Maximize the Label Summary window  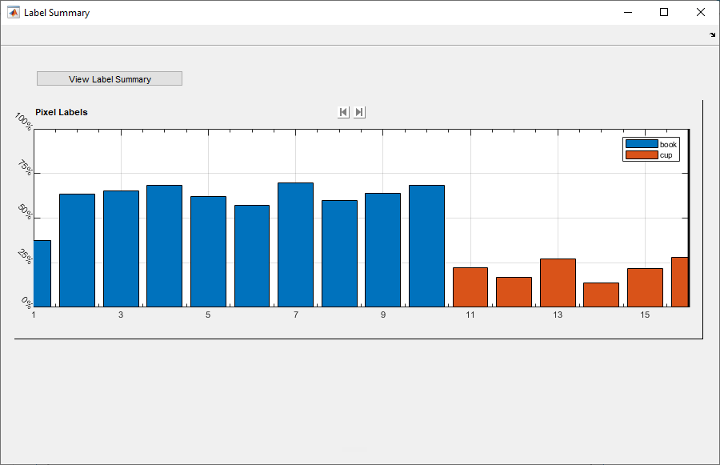coord(664,12)
